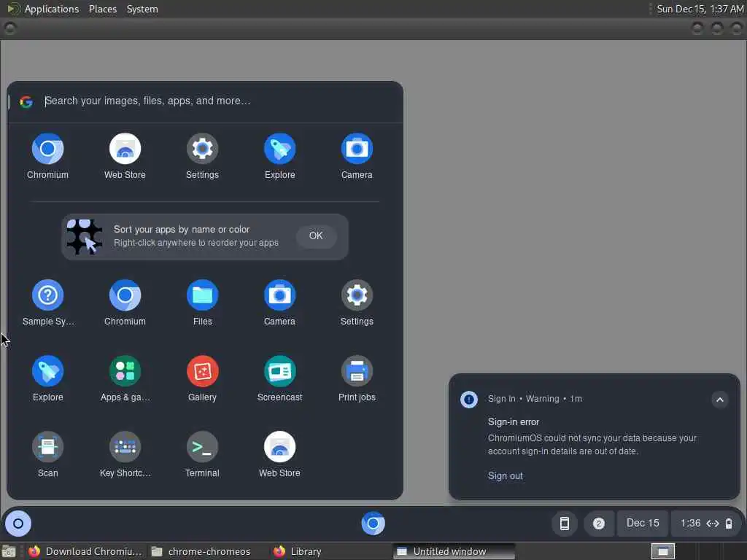Launch Camera from the recent apps row
Image resolution: width=747 pixels, height=560 pixels.
(357, 156)
